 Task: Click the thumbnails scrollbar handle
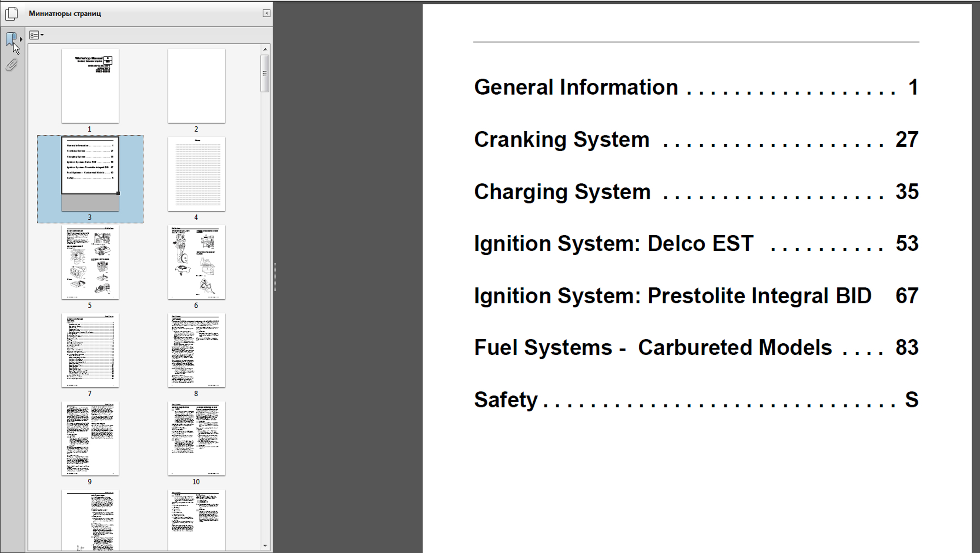(265, 73)
